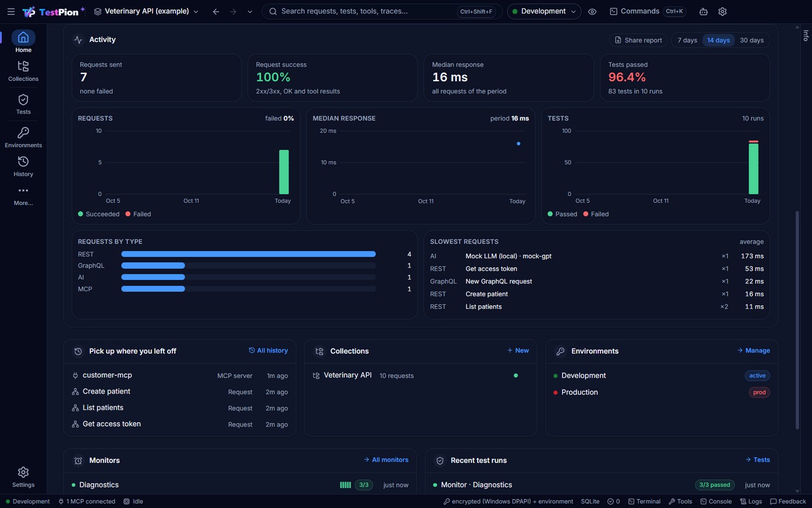Open Console in status bar
The height and width of the screenshot is (508, 812).
click(x=716, y=501)
